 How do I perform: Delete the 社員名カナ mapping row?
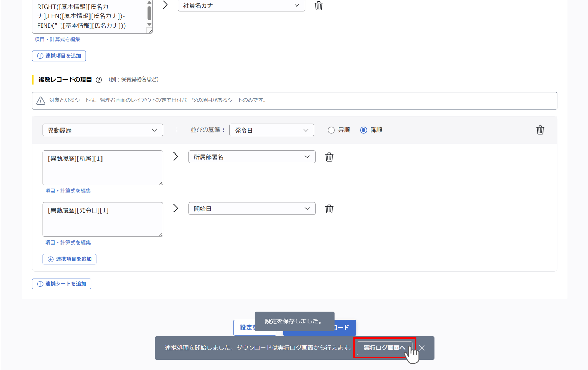(x=319, y=6)
